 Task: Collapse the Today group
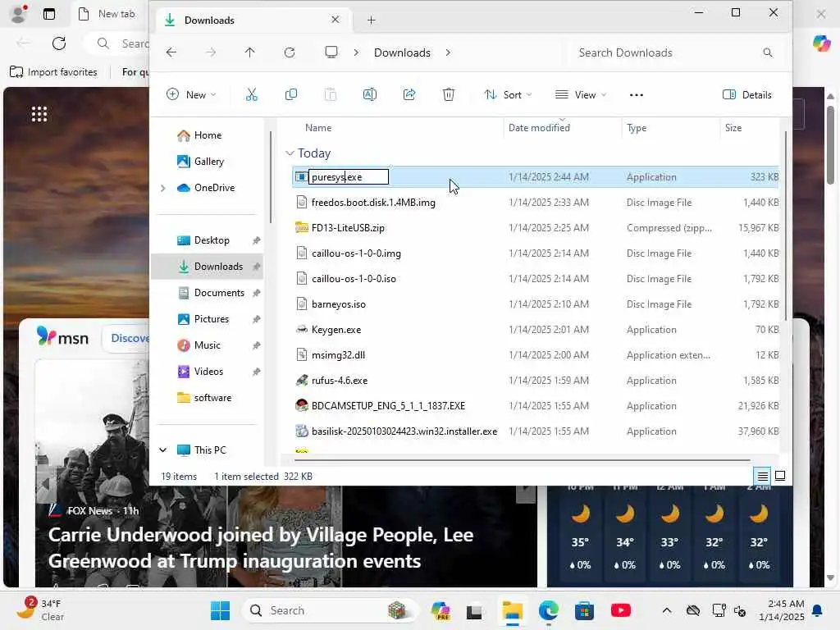coord(290,153)
